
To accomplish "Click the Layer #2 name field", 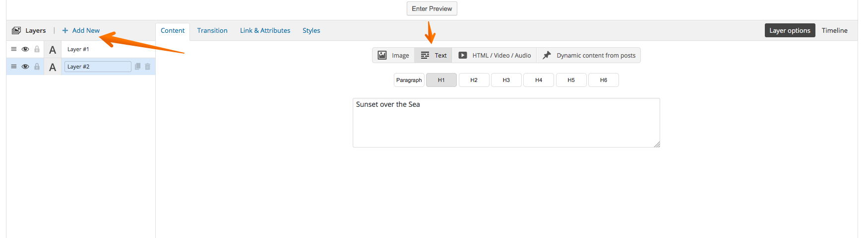I will pos(98,67).
